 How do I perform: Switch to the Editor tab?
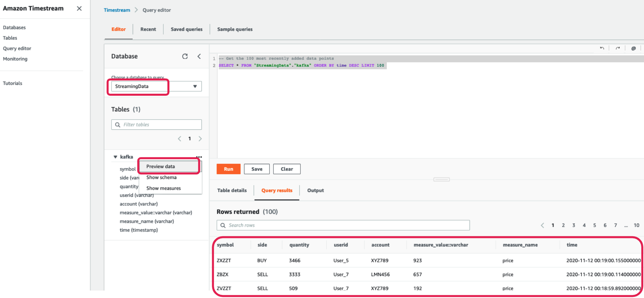tap(119, 29)
